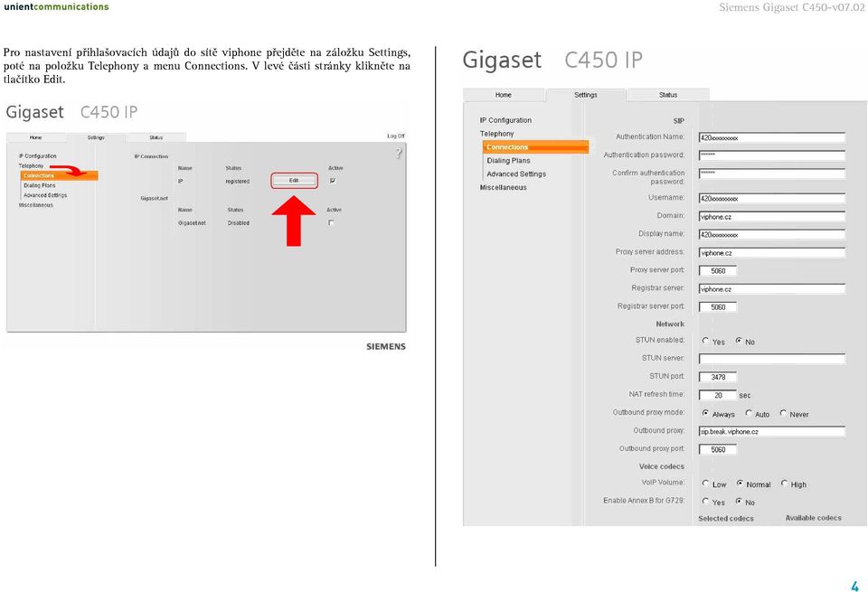
Task: Click 'Selected codecs' heading text
Action: pos(726,519)
